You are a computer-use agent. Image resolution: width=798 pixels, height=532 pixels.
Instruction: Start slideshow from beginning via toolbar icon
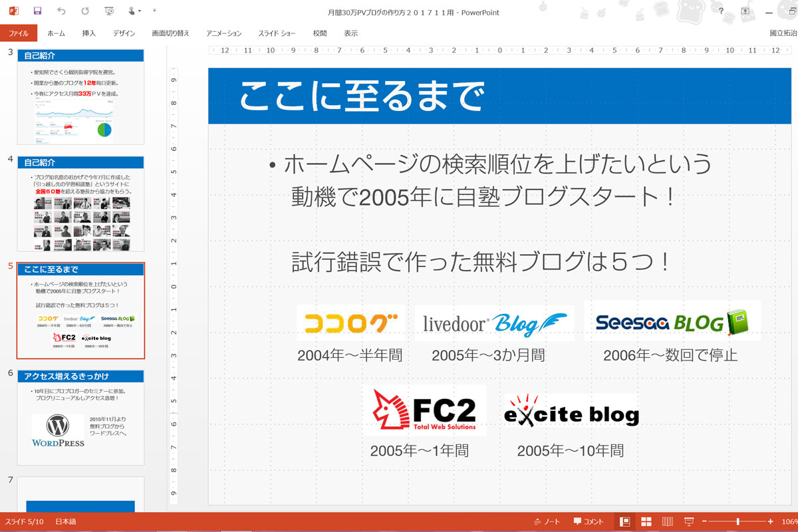pyautogui.click(x=109, y=11)
